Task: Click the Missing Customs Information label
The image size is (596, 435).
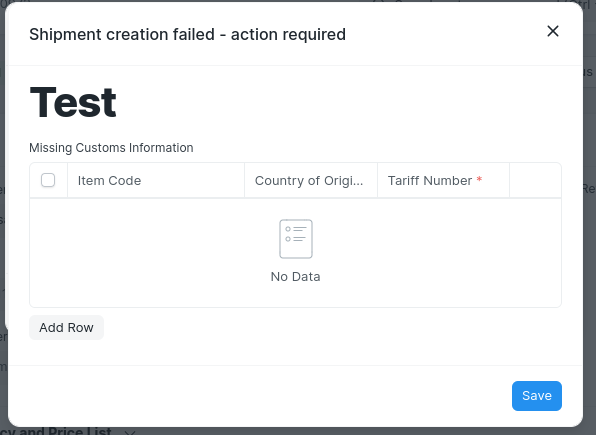Action: [x=111, y=148]
